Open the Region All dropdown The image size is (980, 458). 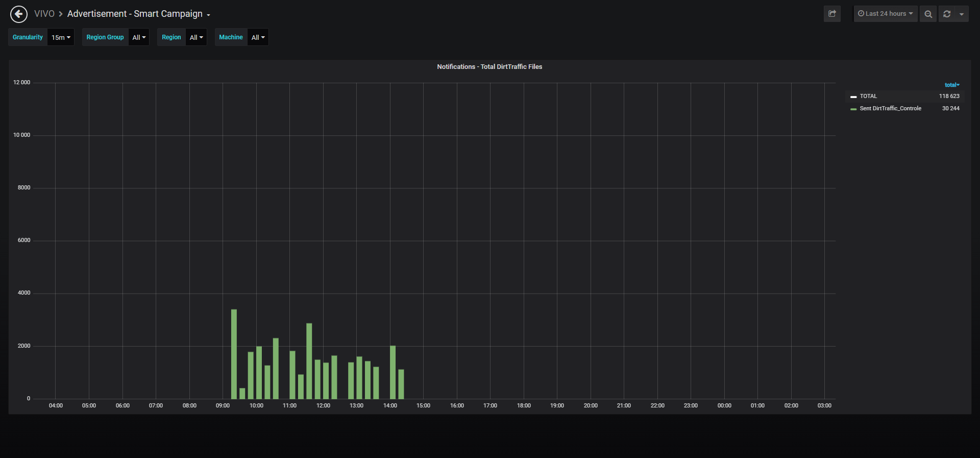[x=196, y=37]
